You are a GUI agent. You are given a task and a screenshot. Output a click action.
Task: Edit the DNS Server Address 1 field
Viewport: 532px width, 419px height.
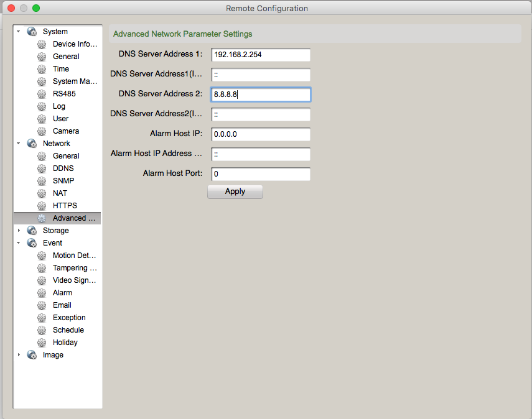(x=261, y=55)
